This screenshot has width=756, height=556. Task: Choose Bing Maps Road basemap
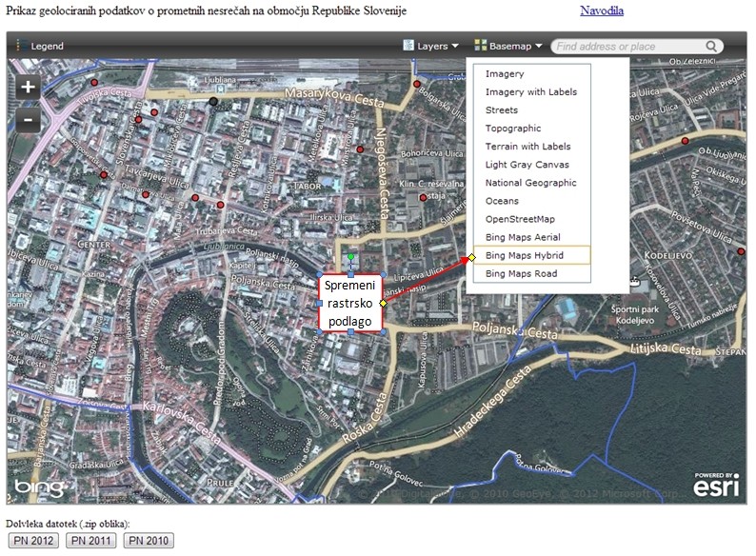coord(532,273)
